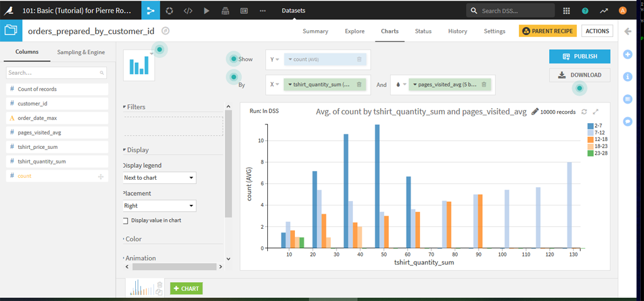Open Sampling & Engine tab
This screenshot has width=644, height=301.
81,52
